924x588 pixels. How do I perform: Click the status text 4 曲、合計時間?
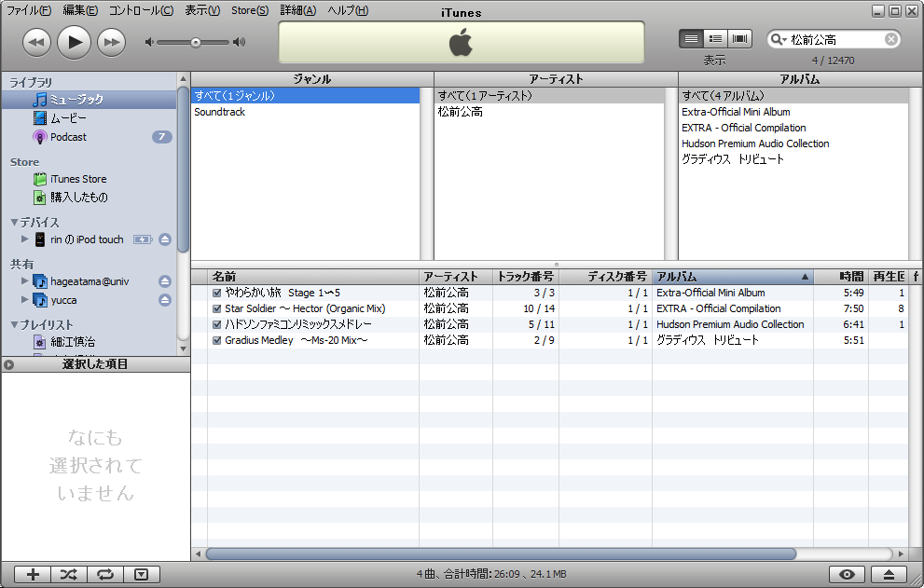pos(490,574)
